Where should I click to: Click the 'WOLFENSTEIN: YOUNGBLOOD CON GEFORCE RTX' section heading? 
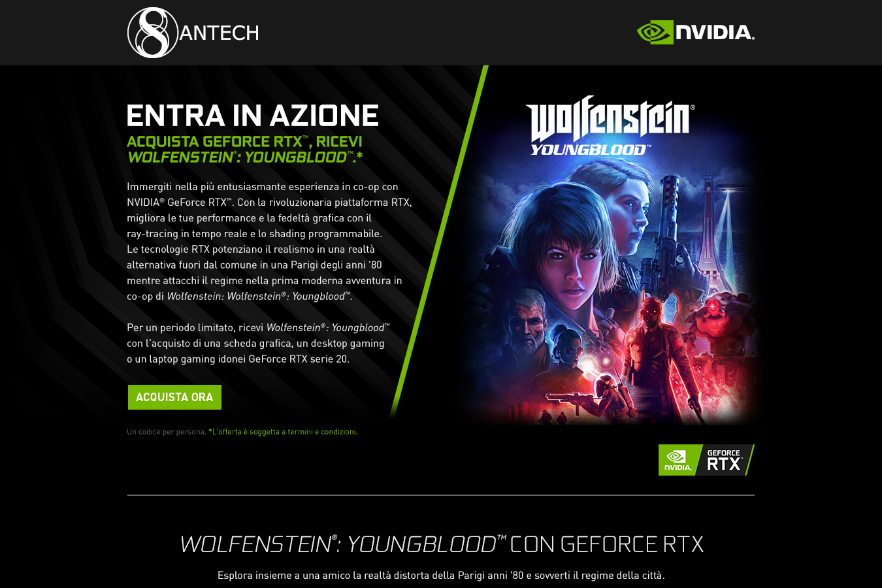point(442,544)
